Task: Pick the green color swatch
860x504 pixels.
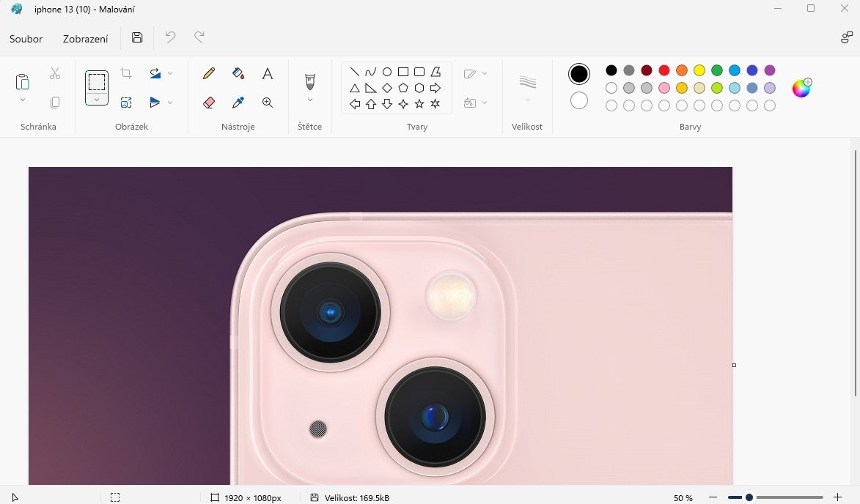Action: pos(717,70)
